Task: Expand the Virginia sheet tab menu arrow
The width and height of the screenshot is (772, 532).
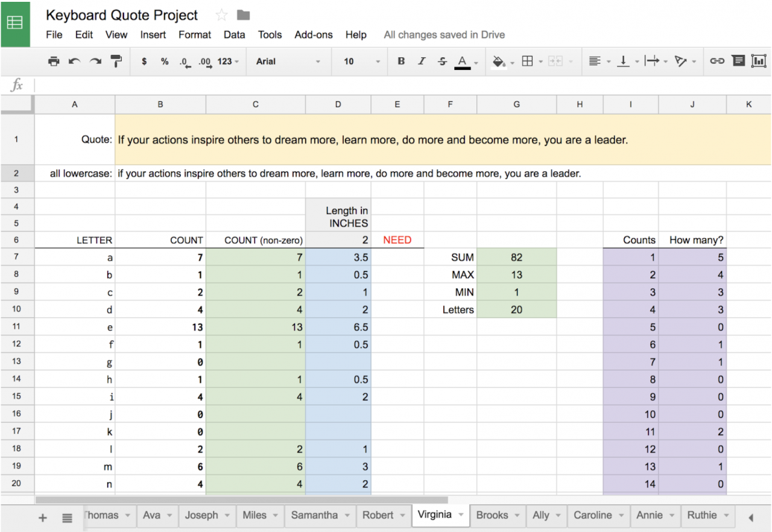Action: click(460, 515)
